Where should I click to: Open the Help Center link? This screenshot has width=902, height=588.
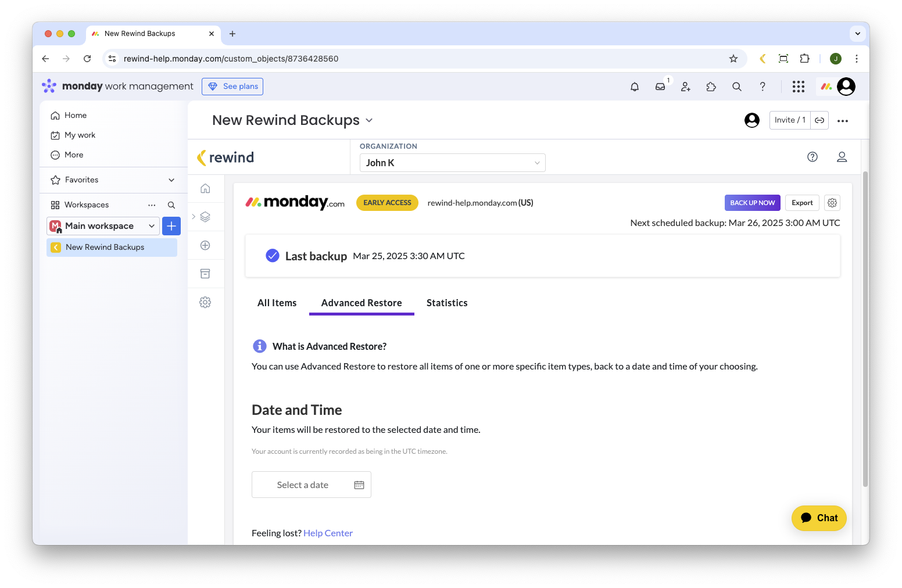coord(328,533)
